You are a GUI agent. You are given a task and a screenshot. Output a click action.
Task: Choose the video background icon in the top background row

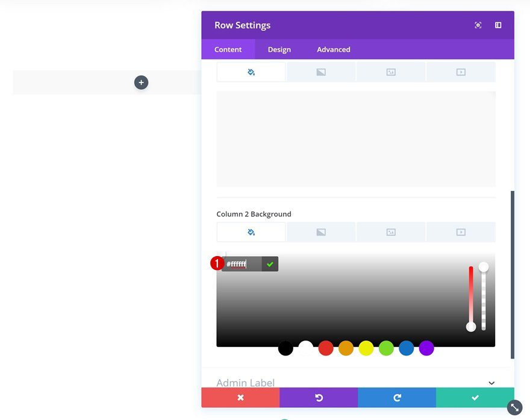(x=461, y=71)
